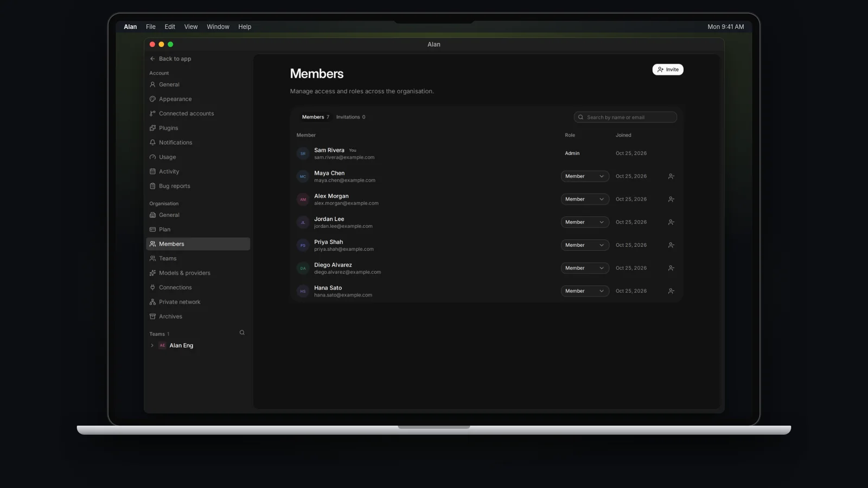Image resolution: width=868 pixels, height=488 pixels.
Task: Open Appearance settings
Action: pos(198,99)
